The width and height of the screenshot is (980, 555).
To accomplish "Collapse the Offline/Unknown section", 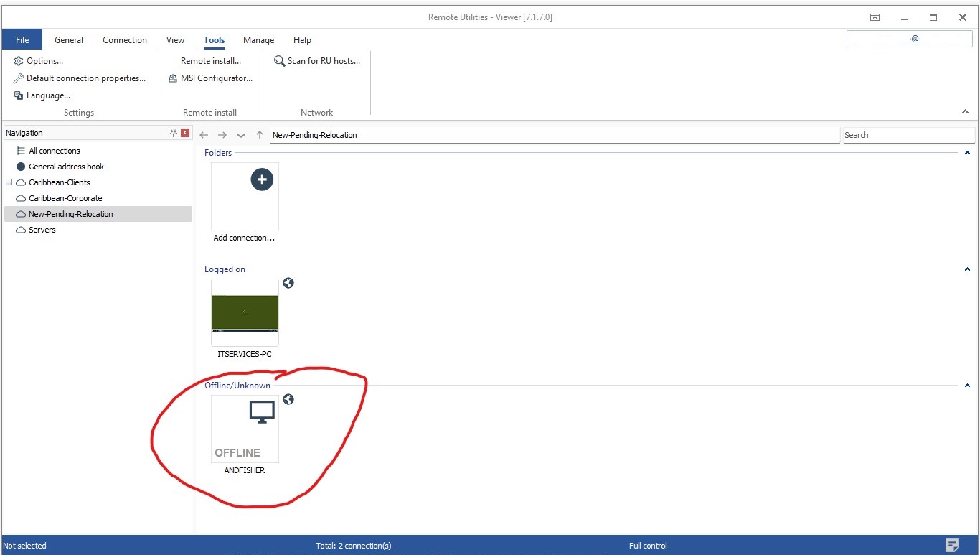I will coord(967,386).
